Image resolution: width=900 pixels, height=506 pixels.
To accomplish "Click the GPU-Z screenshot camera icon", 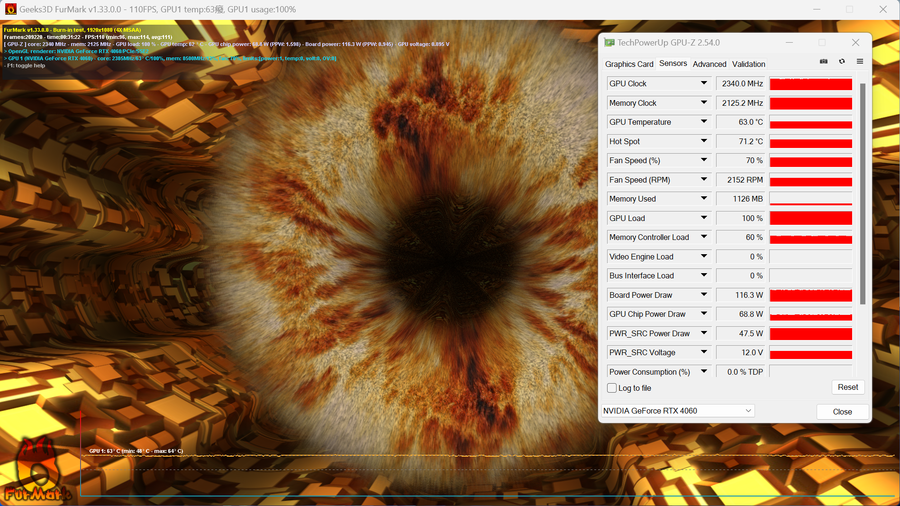I will [824, 61].
